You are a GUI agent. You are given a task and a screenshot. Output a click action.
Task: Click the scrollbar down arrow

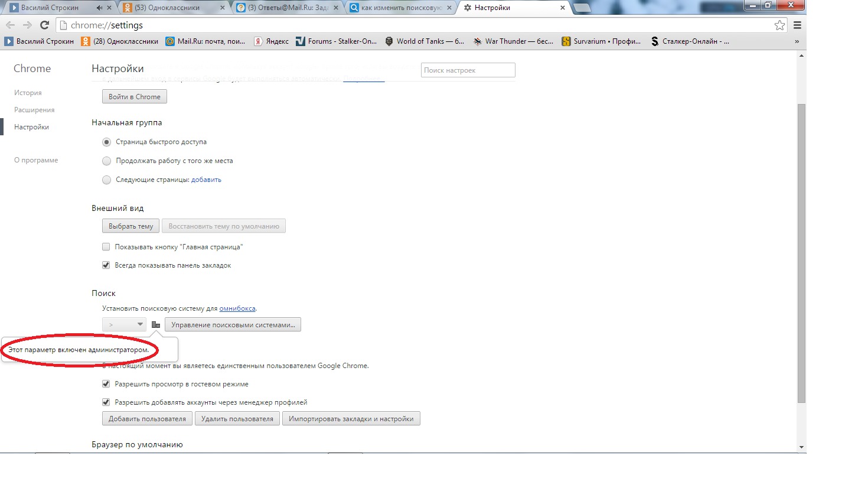801,448
